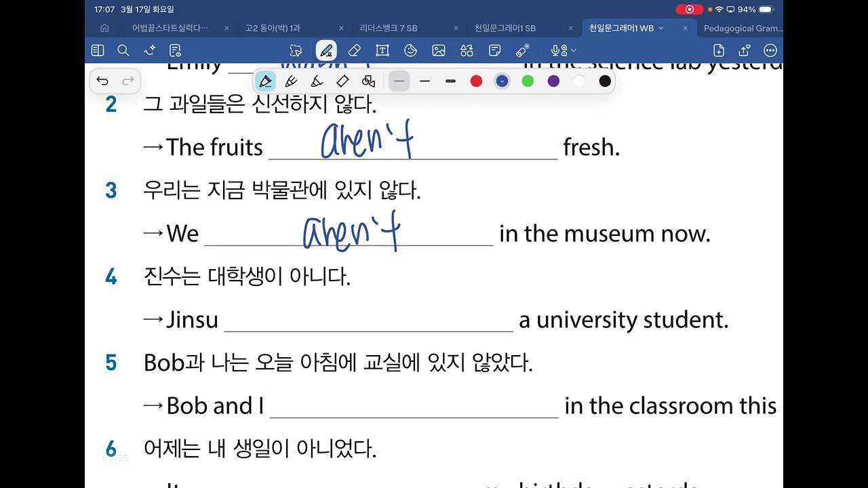Image resolution: width=868 pixels, height=488 pixels.
Task: Switch to 어법끝스타트실력다 tab
Action: 170,28
